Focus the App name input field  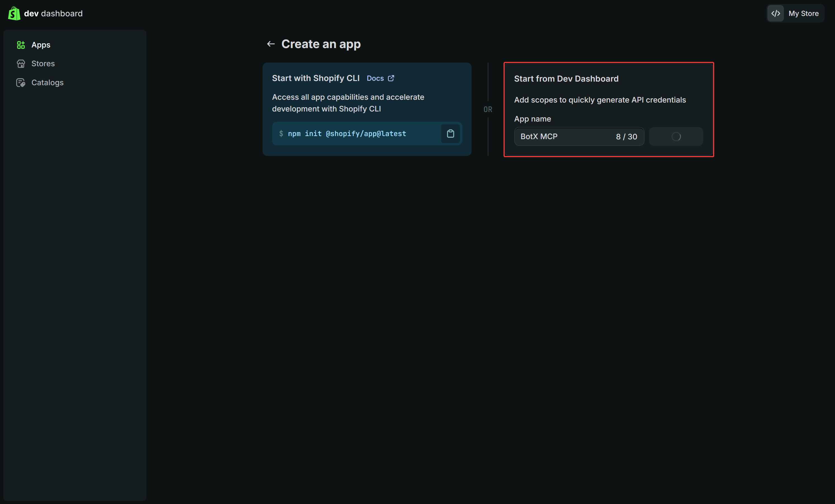point(579,137)
